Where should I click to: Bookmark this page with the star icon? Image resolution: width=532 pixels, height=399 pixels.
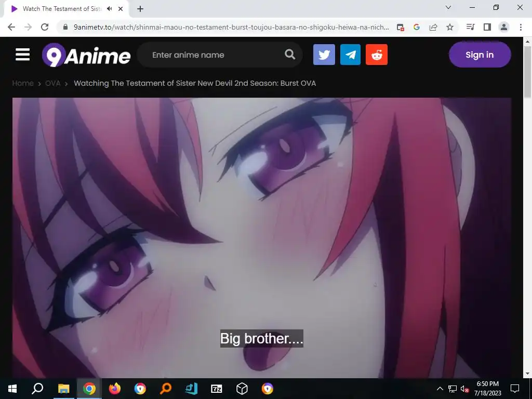[450, 27]
